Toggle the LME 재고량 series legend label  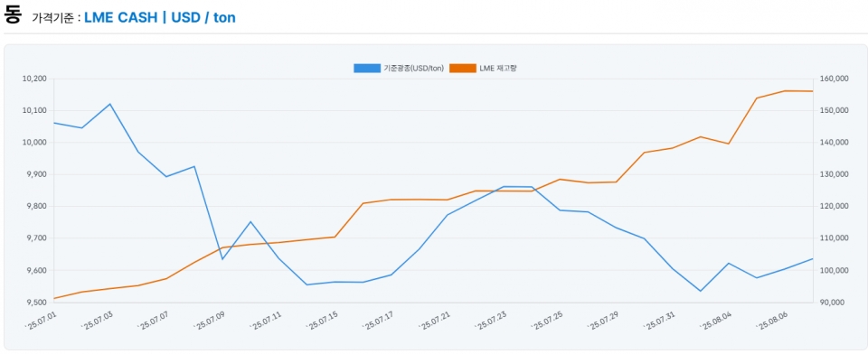(497, 68)
